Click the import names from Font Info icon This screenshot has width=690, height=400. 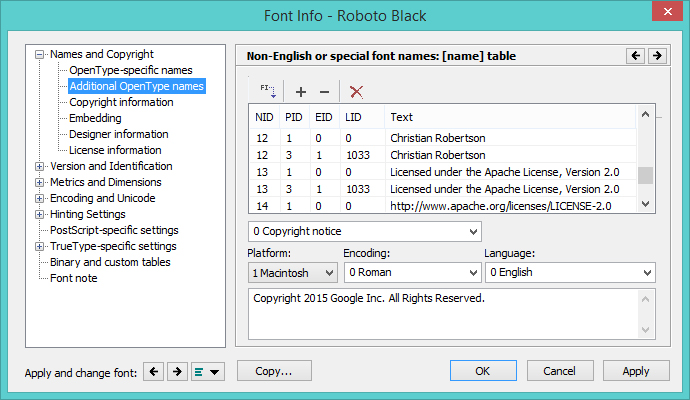tap(267, 91)
